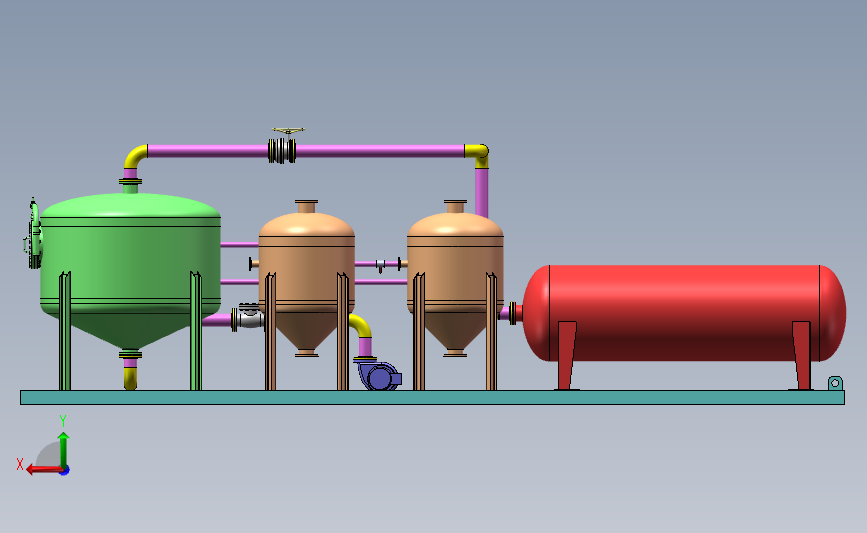Pick yellow drain pipe below green tank
This screenshot has height=533, width=867.
coord(130,379)
